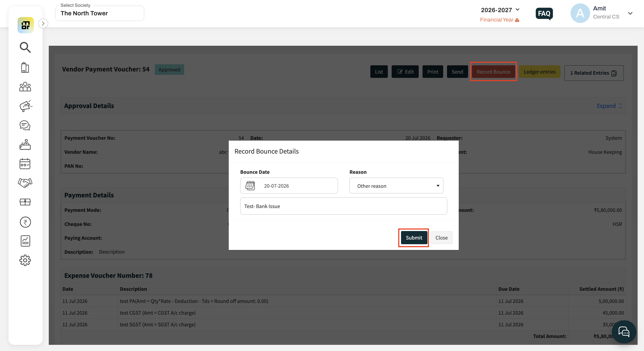Click the Bounce Date field 20-07-2026
Screen dimensions: 644x351
pos(289,185)
